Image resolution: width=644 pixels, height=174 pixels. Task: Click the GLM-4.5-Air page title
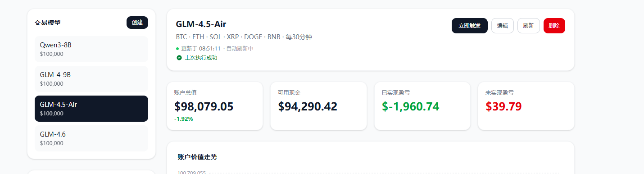click(x=201, y=24)
